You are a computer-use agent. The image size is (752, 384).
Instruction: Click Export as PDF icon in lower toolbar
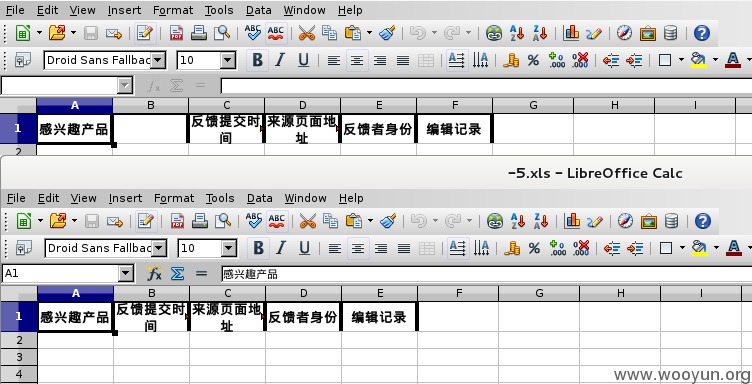pyautogui.click(x=177, y=221)
